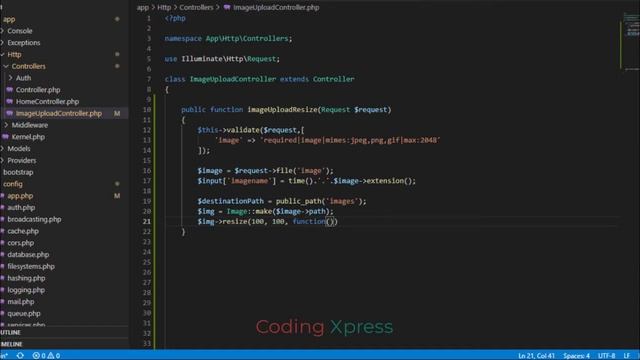Expand the Providers folder
The height and width of the screenshot is (360, 640).
point(22,161)
